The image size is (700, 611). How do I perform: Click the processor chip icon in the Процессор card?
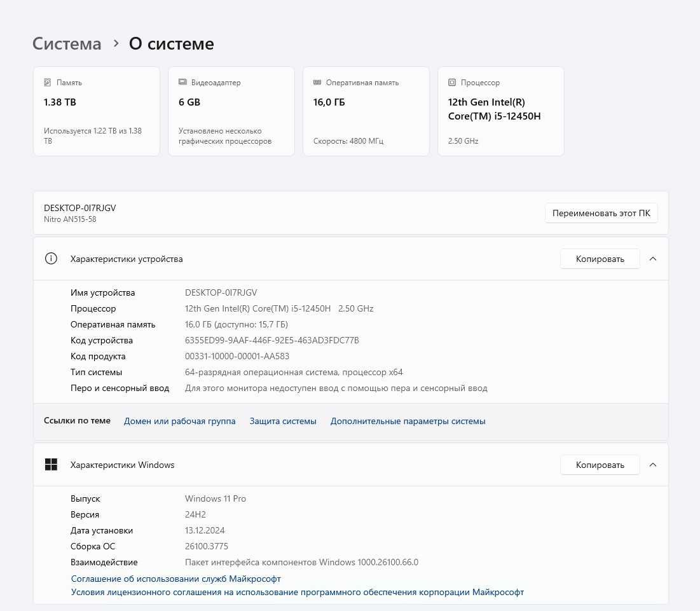click(452, 82)
